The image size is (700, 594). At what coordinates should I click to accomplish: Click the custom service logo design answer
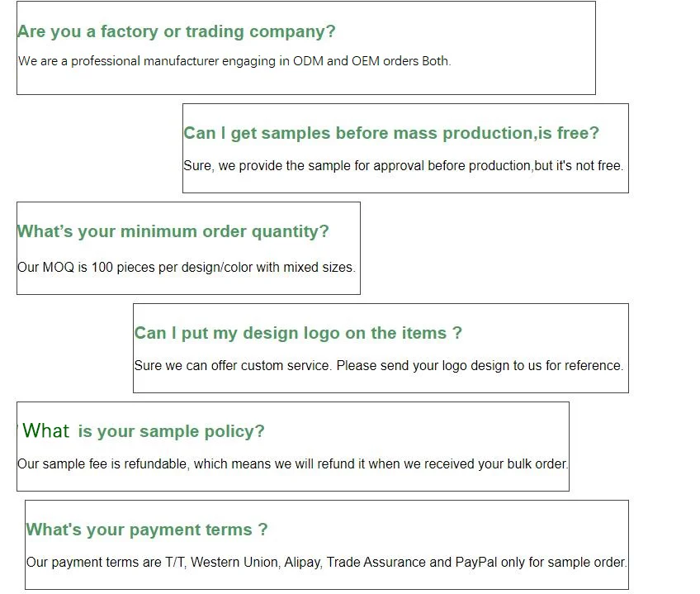(378, 365)
